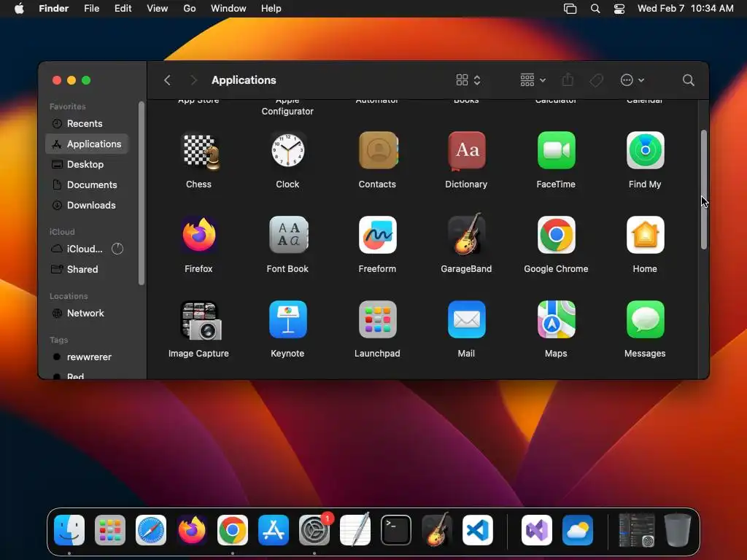Click the Finder search magnifier icon
This screenshot has width=747, height=560.
point(688,80)
